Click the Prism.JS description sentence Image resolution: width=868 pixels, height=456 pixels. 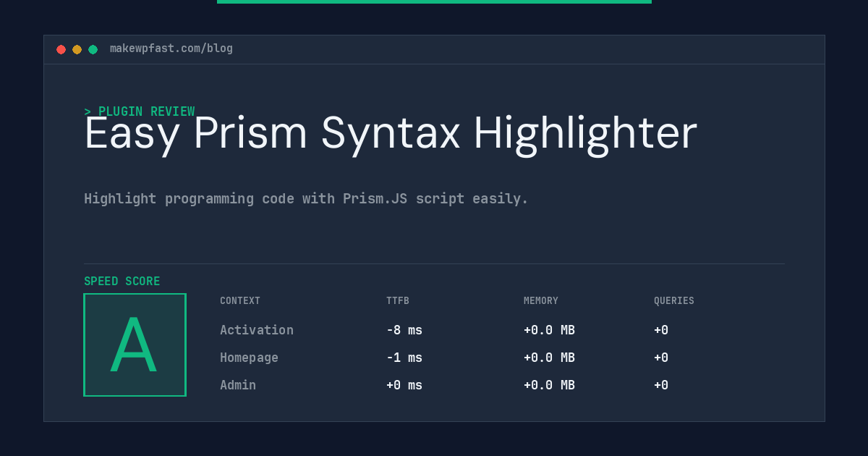tap(306, 198)
